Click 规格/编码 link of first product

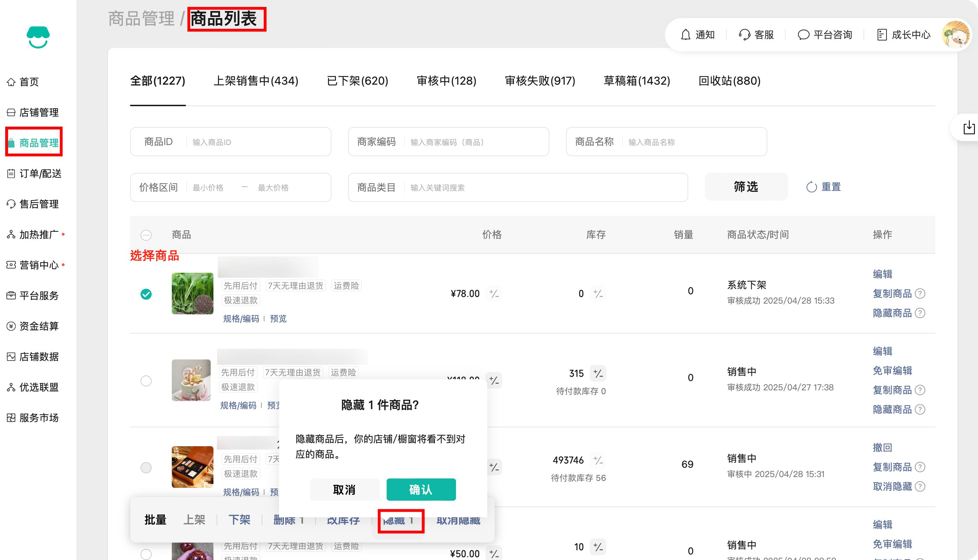pos(241,319)
